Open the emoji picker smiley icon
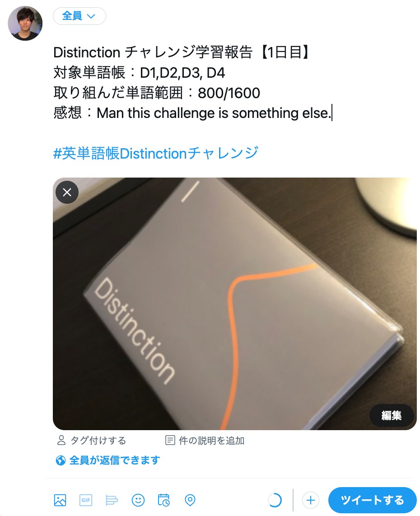The image size is (420, 516). (x=138, y=500)
